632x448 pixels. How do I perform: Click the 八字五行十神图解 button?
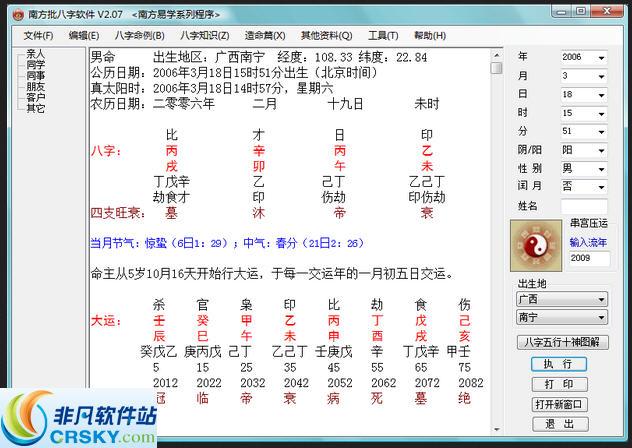coord(562,342)
